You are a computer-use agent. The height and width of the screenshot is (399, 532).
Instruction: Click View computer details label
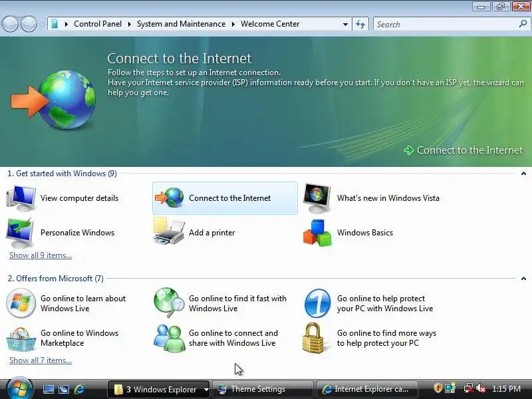[x=79, y=198]
